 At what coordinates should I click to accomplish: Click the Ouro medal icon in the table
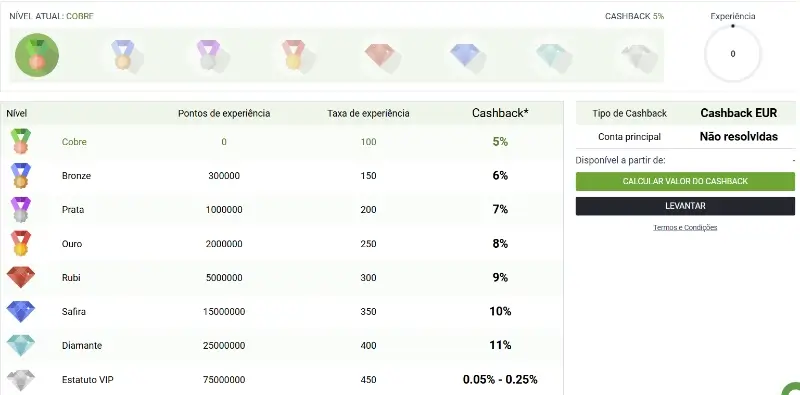coord(21,243)
